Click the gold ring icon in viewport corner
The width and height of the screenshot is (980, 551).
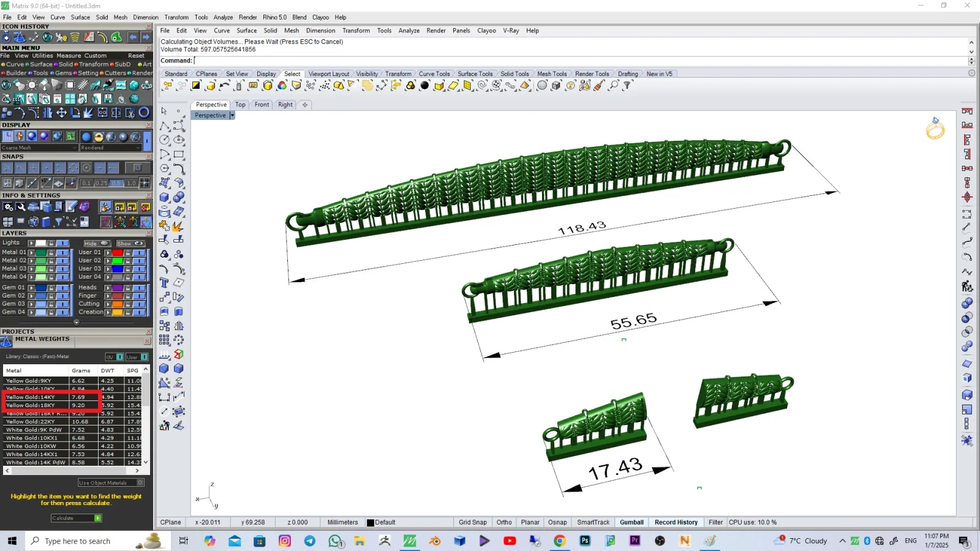pyautogui.click(x=935, y=129)
